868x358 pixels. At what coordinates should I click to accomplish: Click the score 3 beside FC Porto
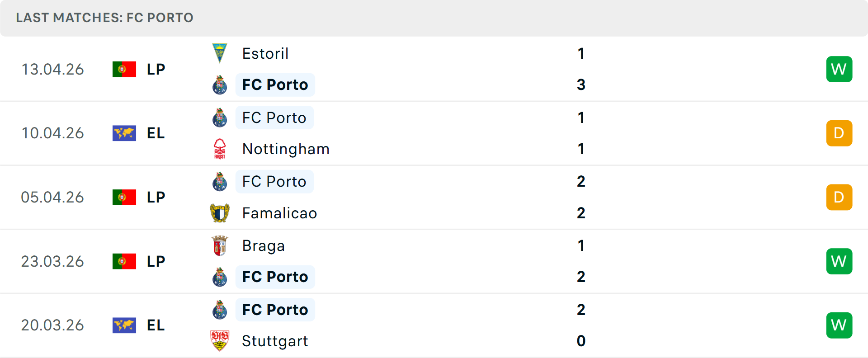581,85
